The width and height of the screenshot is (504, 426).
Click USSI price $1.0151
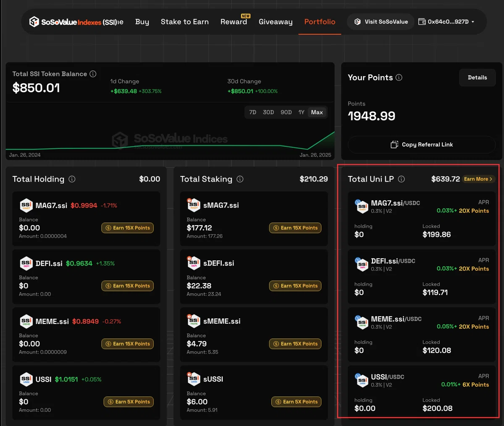[x=66, y=379]
